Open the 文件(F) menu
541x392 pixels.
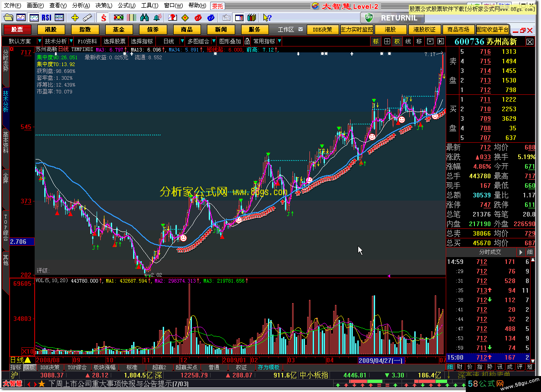pos(12,5)
